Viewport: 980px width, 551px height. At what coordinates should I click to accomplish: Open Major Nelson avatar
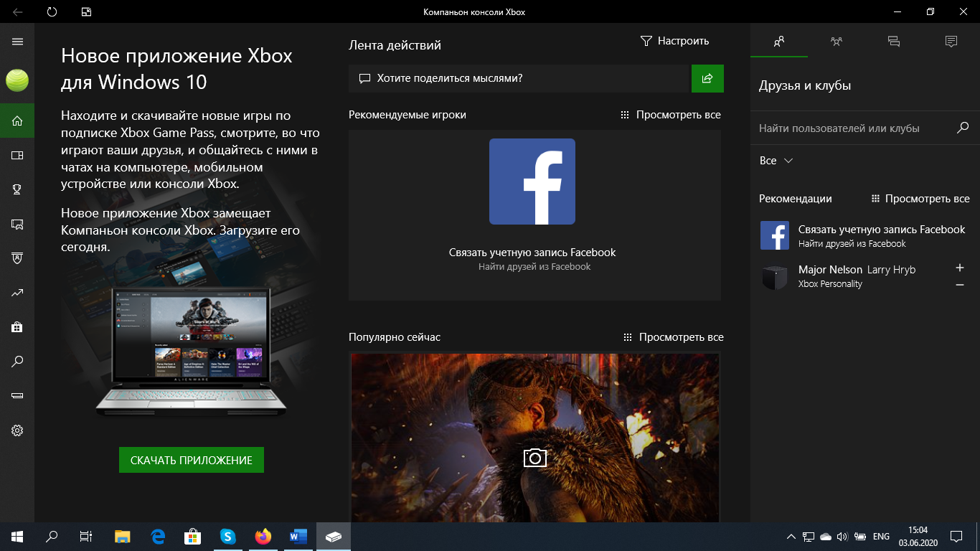[x=775, y=277]
